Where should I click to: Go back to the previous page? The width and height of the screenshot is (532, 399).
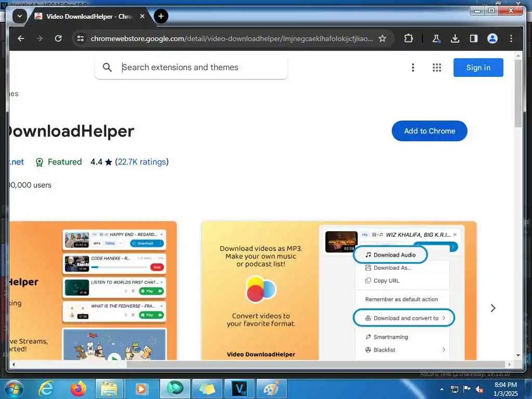(x=21, y=38)
